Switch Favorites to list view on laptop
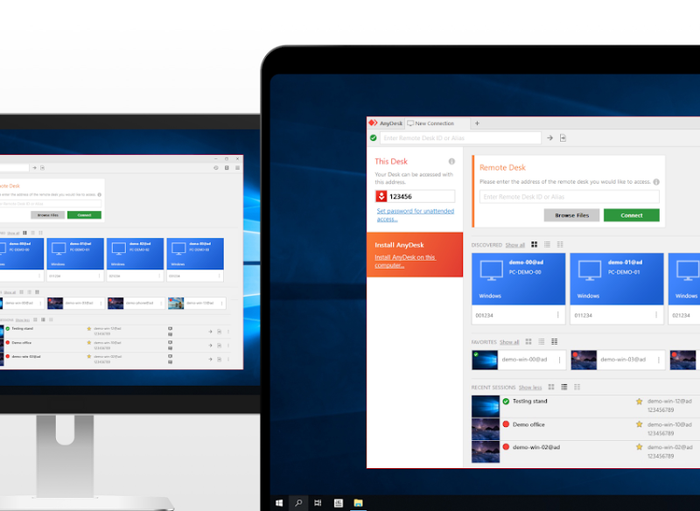 point(541,342)
